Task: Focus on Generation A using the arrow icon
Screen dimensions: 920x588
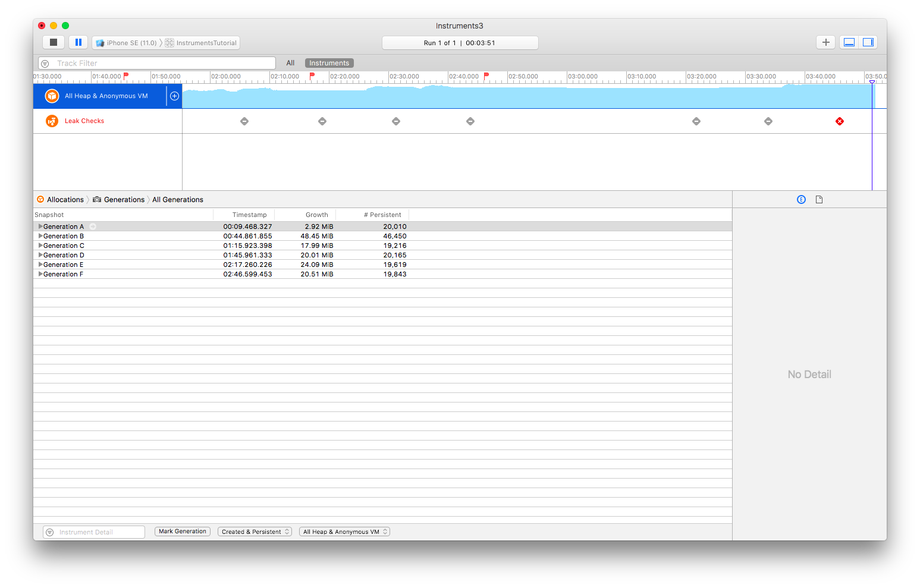Action: click(x=93, y=227)
